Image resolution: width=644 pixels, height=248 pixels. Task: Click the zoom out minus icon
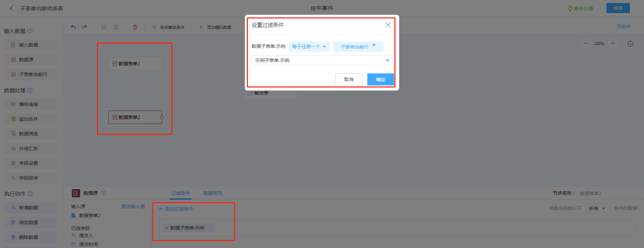(x=586, y=43)
